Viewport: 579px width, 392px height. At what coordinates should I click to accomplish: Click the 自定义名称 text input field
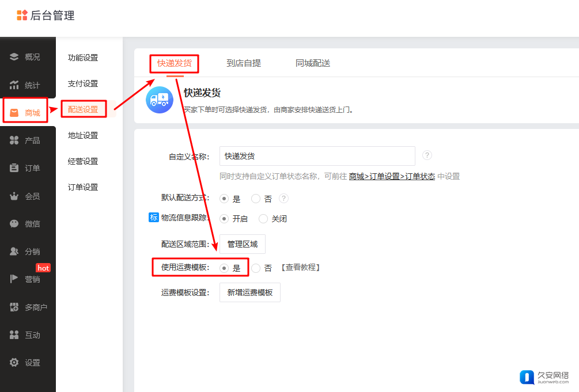[317, 156]
